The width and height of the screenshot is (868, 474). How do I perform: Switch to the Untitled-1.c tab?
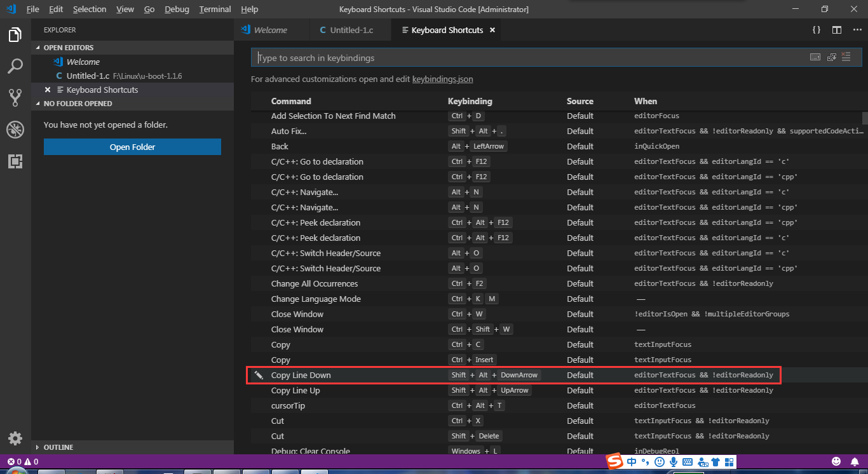tap(349, 29)
